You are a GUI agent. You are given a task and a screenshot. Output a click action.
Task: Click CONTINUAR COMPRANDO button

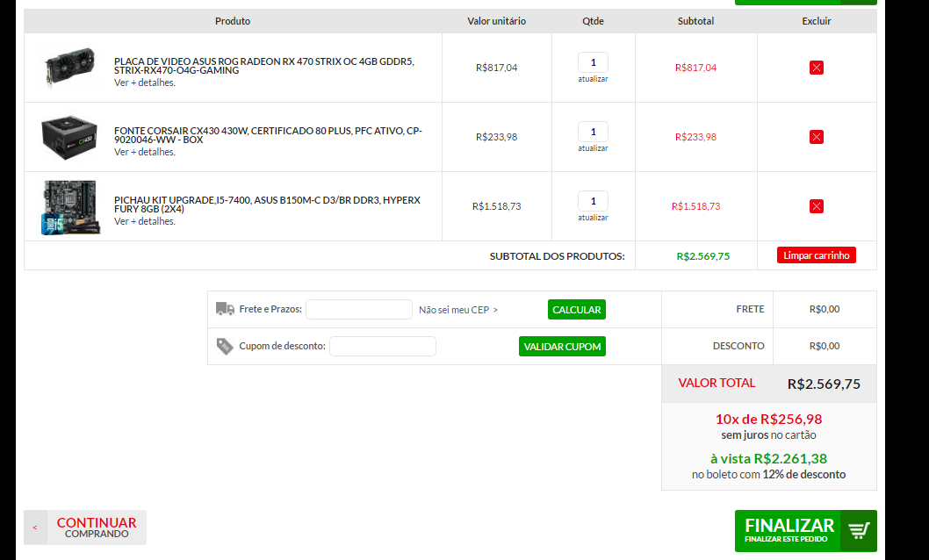[x=85, y=528]
